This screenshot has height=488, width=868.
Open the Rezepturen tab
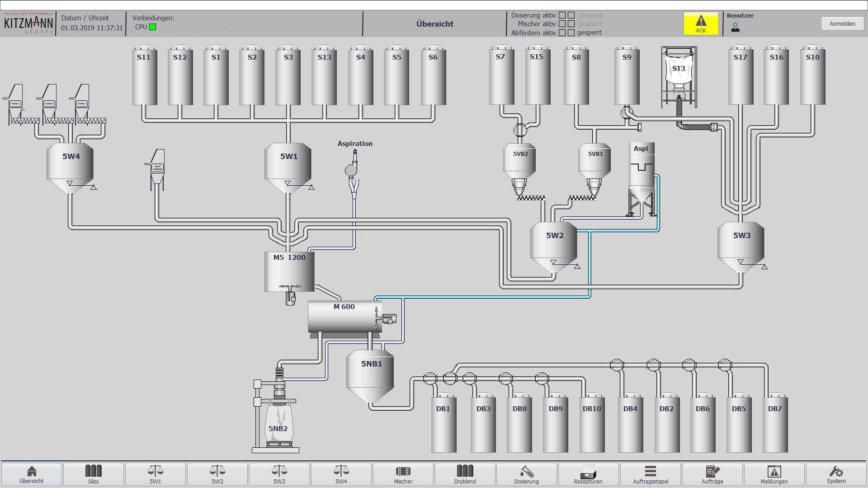pyautogui.click(x=589, y=474)
